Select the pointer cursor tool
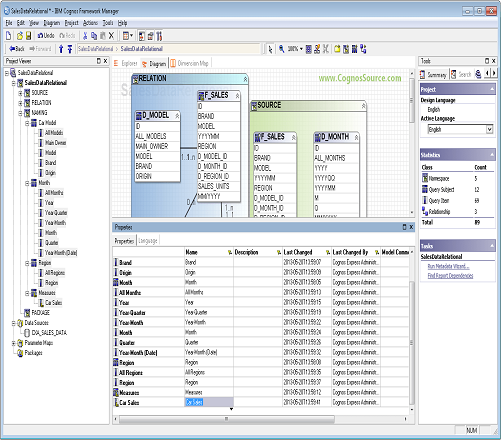Screen dimensions: 501x440 270,49
